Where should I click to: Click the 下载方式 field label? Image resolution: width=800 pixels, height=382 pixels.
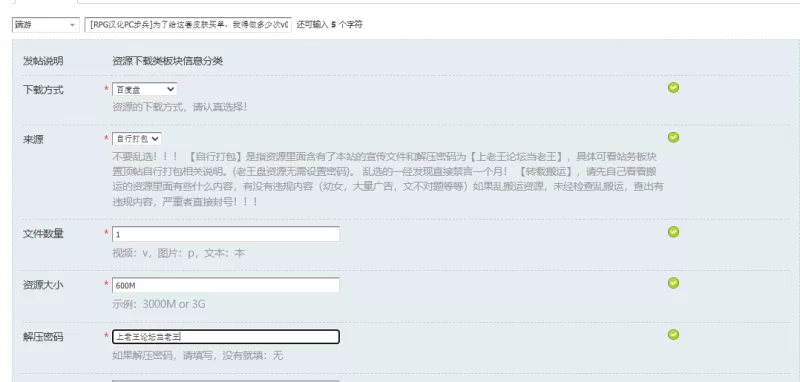pos(43,90)
